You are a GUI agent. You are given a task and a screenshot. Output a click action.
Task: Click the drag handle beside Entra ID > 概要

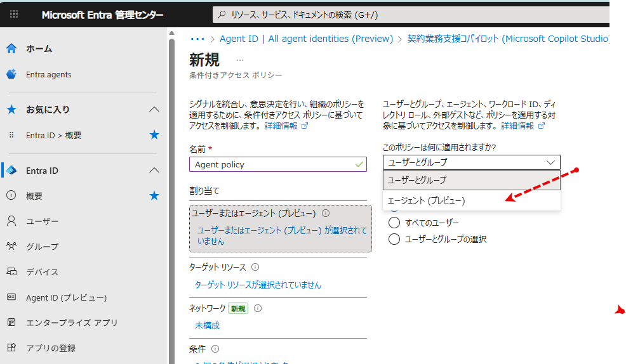coord(11,135)
